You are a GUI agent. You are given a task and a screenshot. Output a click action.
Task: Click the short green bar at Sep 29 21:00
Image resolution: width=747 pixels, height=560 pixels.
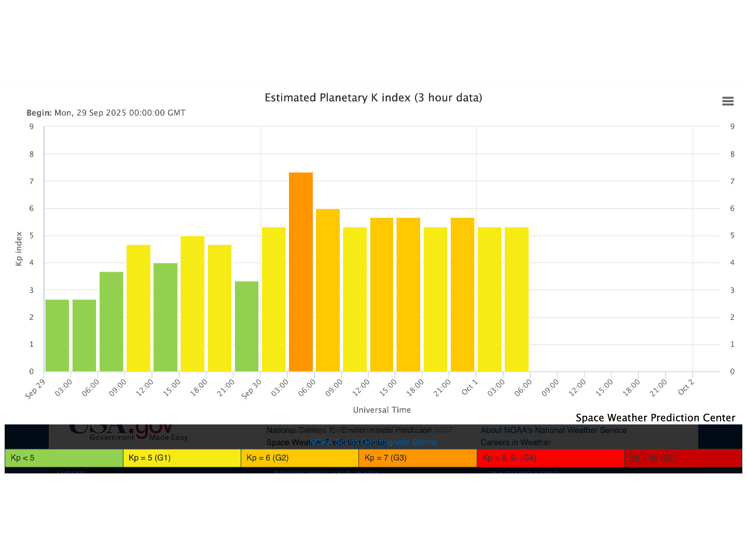pyautogui.click(x=246, y=326)
